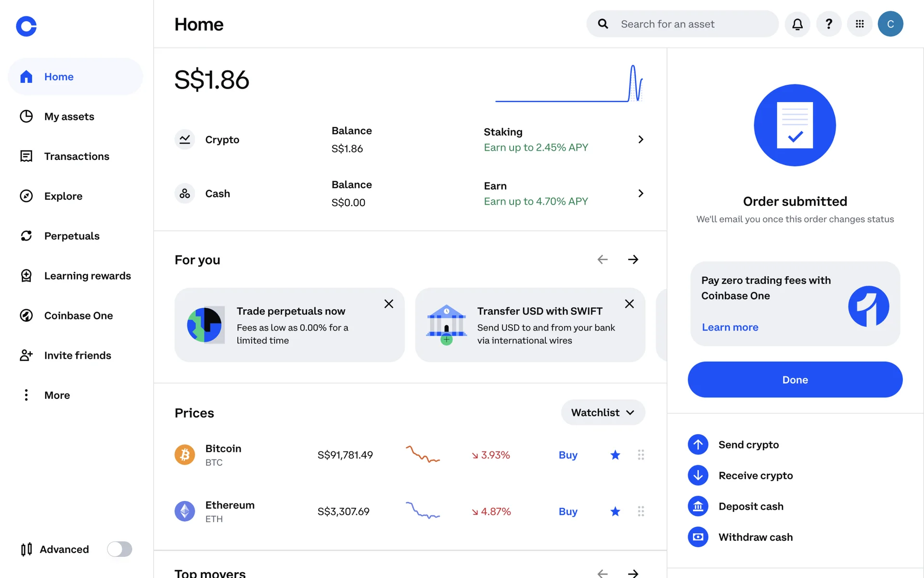
Task: Toggle Ethereum watchlist star
Action: point(615,511)
